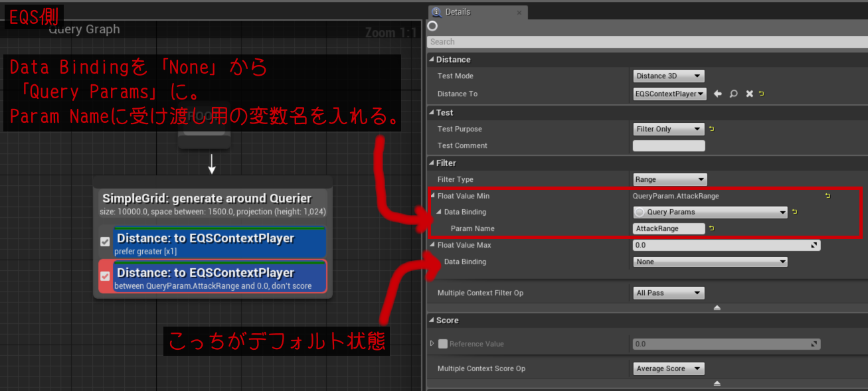Click the Details panel Search box

coord(644,42)
